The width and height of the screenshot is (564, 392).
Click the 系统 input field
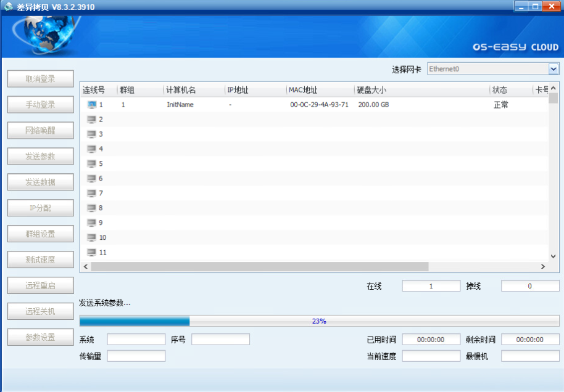(x=136, y=340)
